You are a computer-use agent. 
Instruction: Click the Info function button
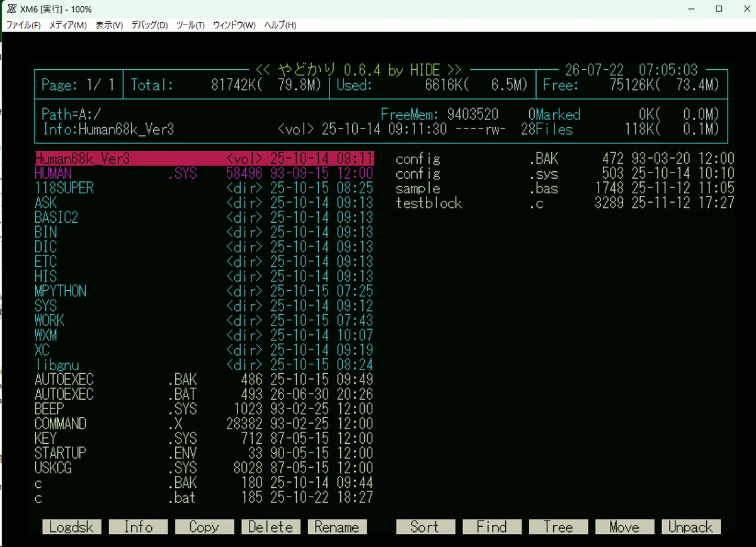(138, 527)
